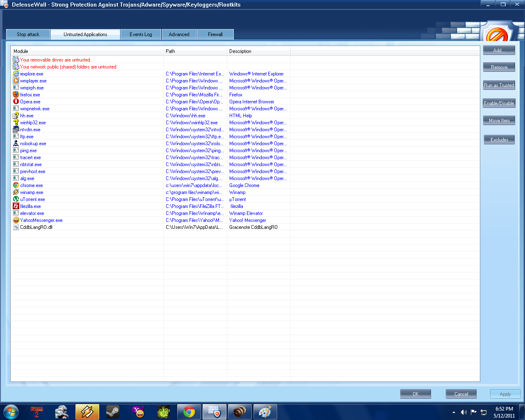
Task: Click the elevator.exe entry
Action: click(32, 213)
